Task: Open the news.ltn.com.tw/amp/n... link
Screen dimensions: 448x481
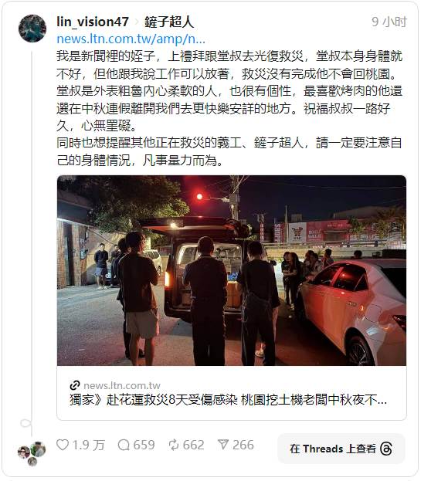Action: [131, 39]
